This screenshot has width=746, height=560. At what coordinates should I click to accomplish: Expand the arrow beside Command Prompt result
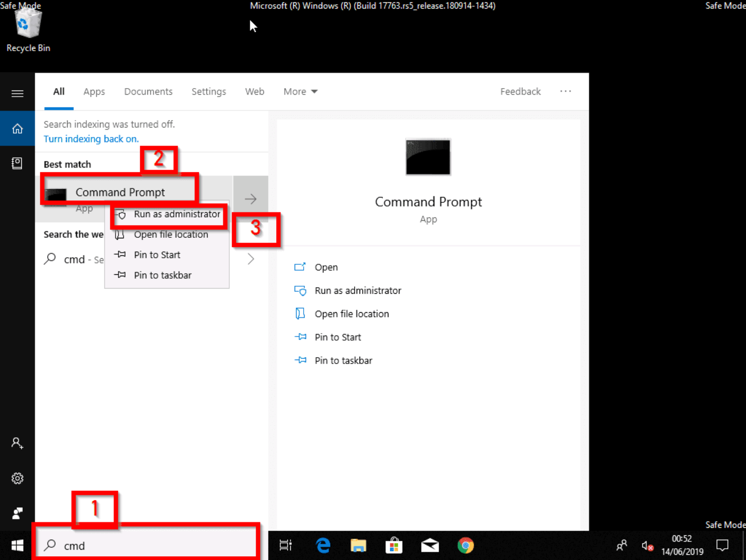tap(251, 199)
